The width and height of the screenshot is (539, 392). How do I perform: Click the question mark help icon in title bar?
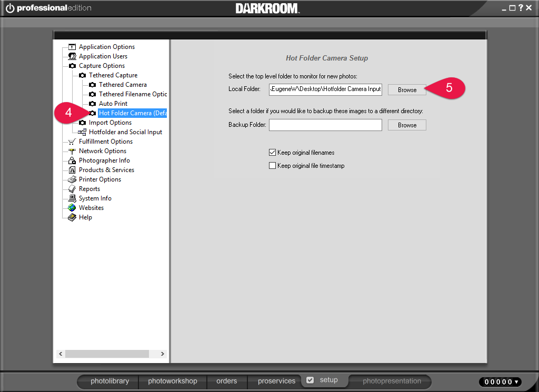tap(521, 7)
